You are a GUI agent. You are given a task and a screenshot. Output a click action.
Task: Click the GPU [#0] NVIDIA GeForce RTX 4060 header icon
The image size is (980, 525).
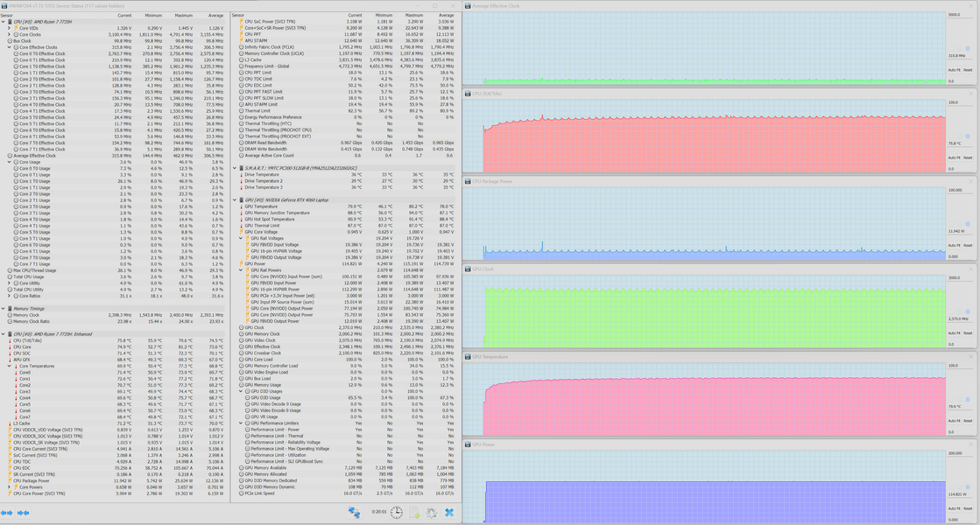(241, 199)
